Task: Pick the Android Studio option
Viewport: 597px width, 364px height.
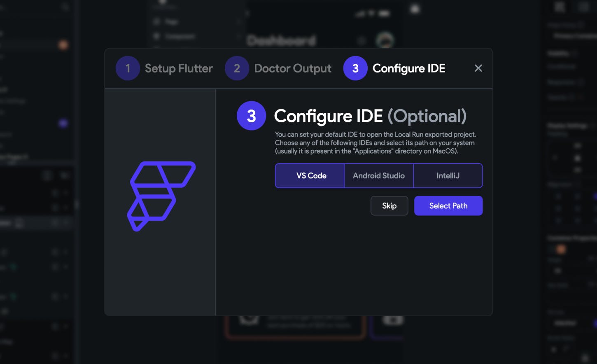Action: pyautogui.click(x=379, y=176)
